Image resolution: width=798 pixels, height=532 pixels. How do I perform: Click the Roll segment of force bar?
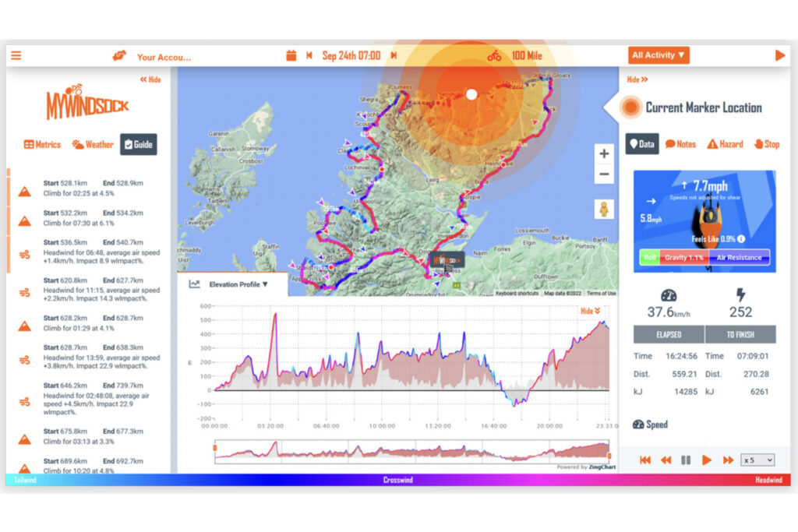point(649,257)
